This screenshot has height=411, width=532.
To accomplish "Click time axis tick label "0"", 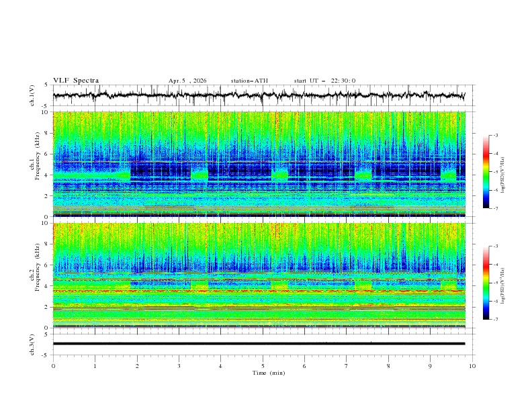I will [53, 366].
